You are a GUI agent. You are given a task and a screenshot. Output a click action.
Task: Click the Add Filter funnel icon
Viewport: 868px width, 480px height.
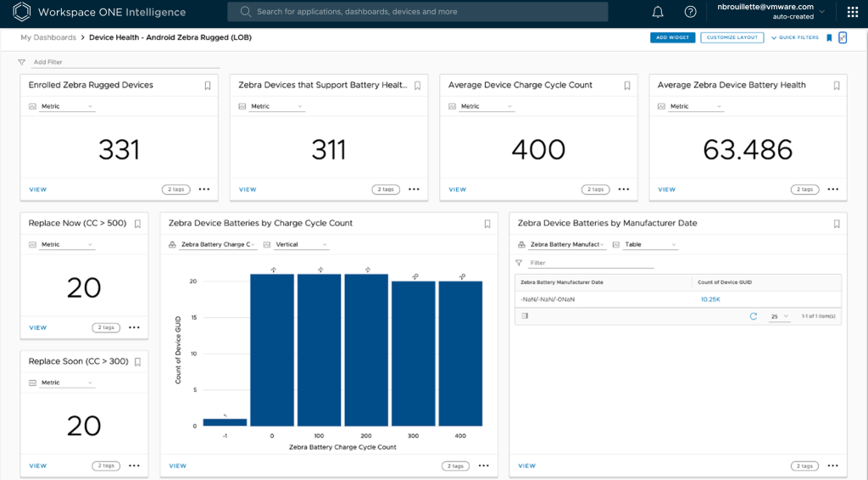pos(21,62)
